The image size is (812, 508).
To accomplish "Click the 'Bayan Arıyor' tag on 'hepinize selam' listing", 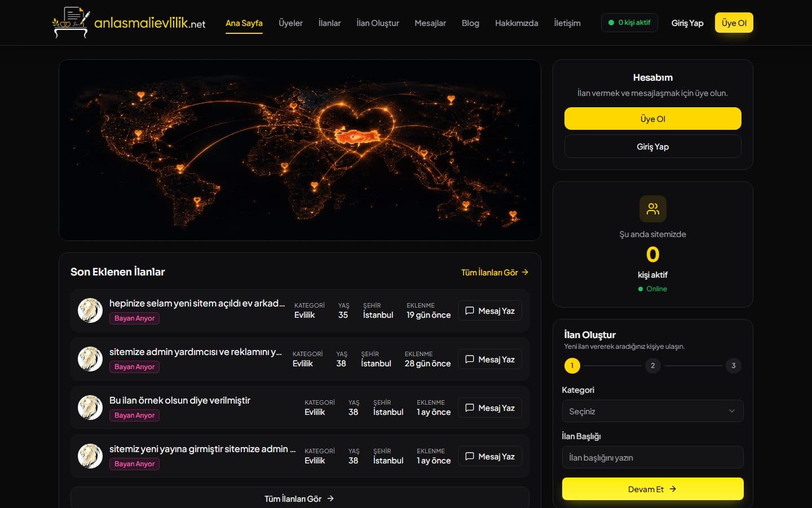I will tap(134, 318).
